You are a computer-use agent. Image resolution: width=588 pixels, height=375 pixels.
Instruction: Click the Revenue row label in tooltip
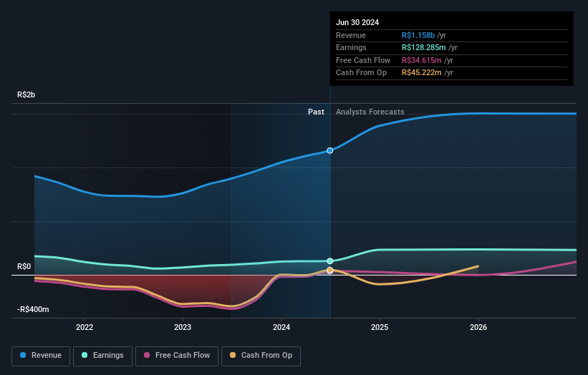coord(351,35)
